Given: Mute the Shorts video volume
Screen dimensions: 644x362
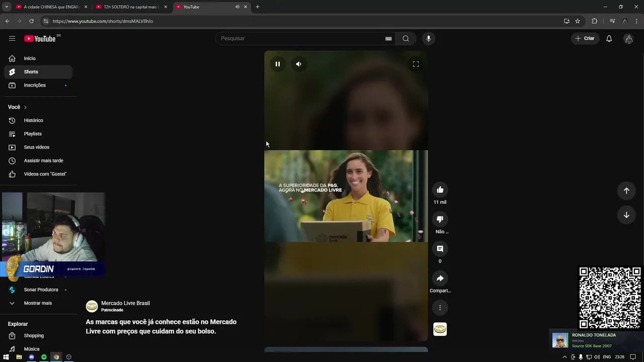Looking at the screenshot, I should pos(298,64).
